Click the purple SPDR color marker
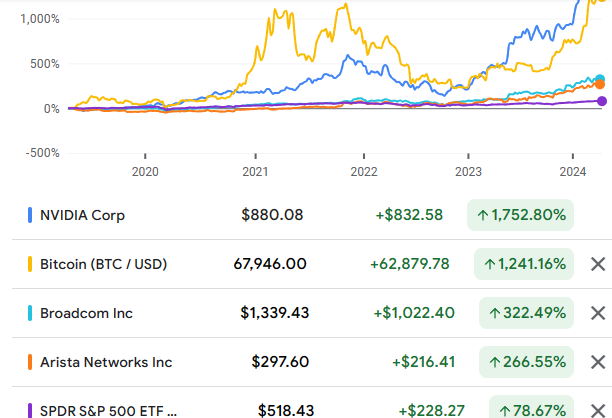 point(30,411)
